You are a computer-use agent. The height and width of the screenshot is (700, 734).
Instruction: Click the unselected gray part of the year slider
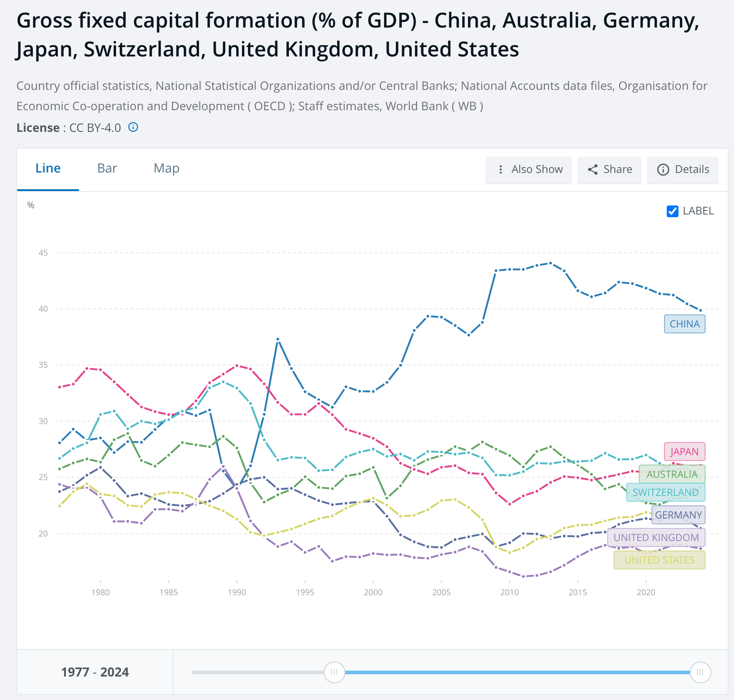pyautogui.click(x=257, y=672)
